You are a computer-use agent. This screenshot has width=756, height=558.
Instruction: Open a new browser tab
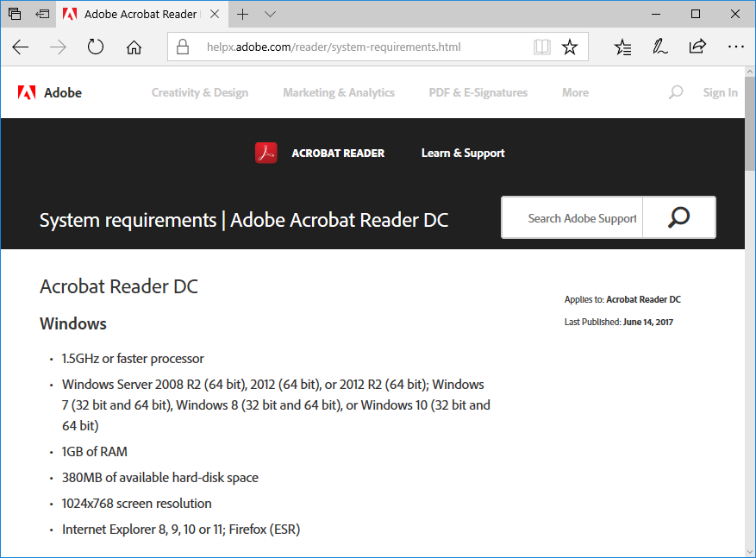click(242, 14)
